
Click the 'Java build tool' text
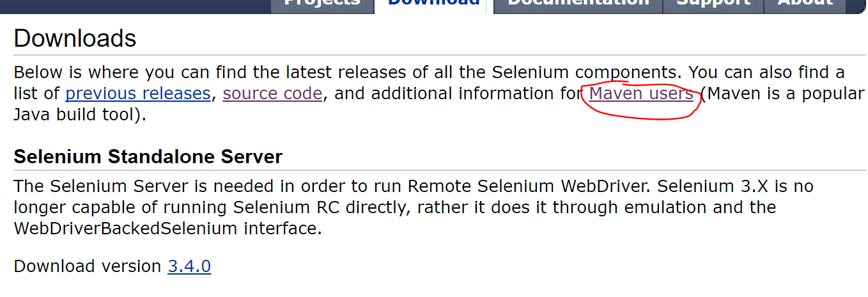(x=71, y=116)
